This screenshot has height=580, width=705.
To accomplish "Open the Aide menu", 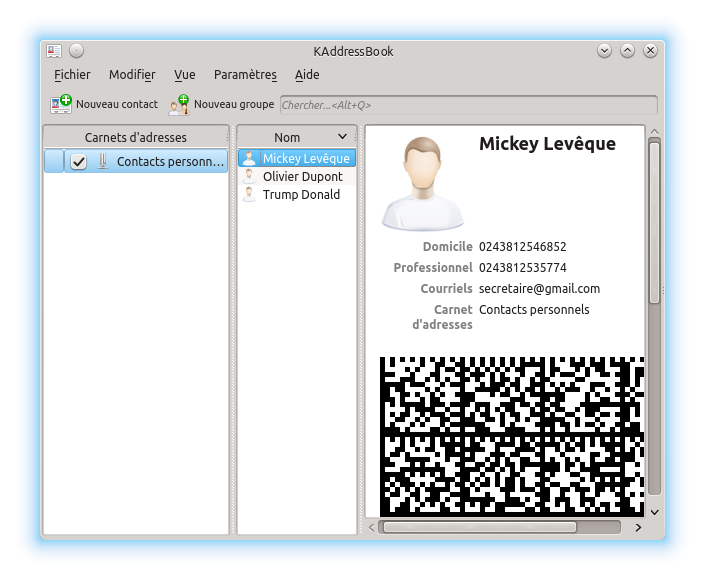I will coord(307,75).
